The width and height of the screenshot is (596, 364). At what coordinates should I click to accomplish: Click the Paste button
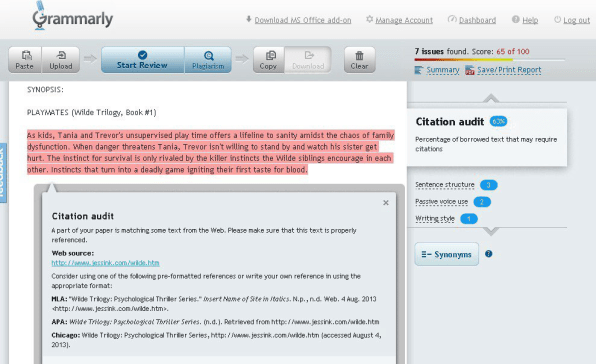coord(25,60)
